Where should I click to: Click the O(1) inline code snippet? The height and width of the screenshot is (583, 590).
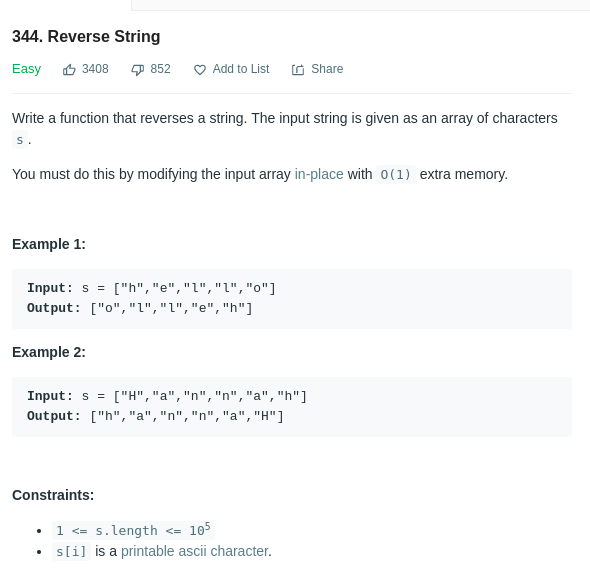395,174
